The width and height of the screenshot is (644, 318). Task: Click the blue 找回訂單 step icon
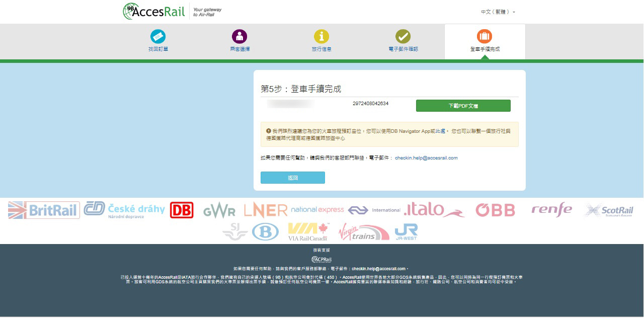pyautogui.click(x=158, y=36)
